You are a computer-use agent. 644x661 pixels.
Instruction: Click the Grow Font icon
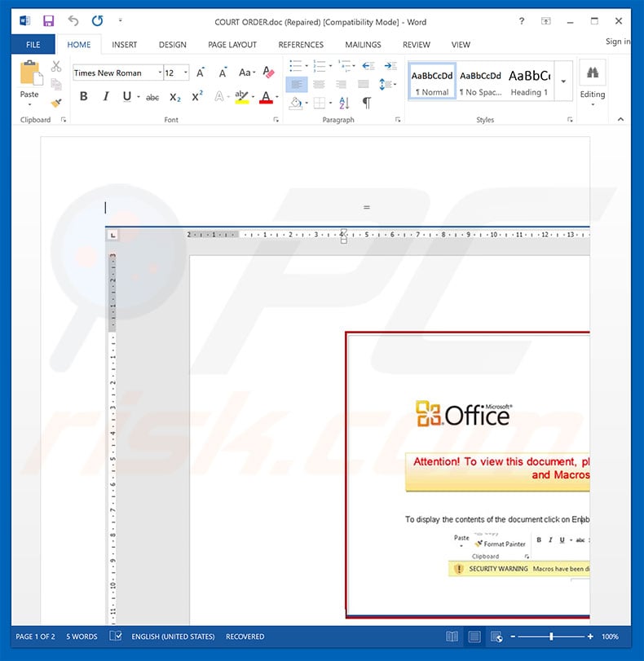[201, 73]
